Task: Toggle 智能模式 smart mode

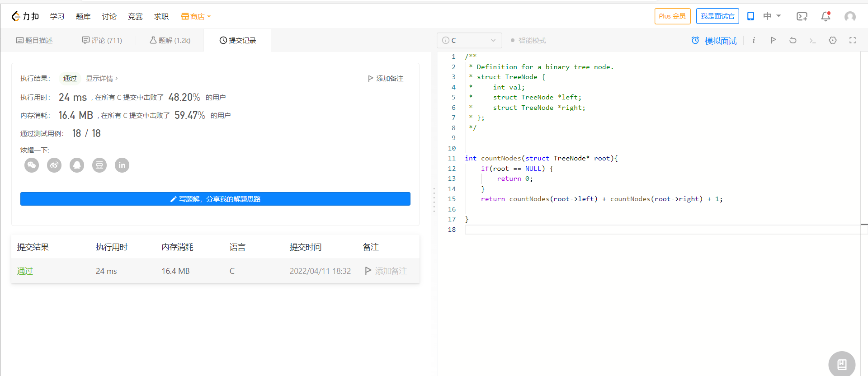Action: (x=528, y=41)
